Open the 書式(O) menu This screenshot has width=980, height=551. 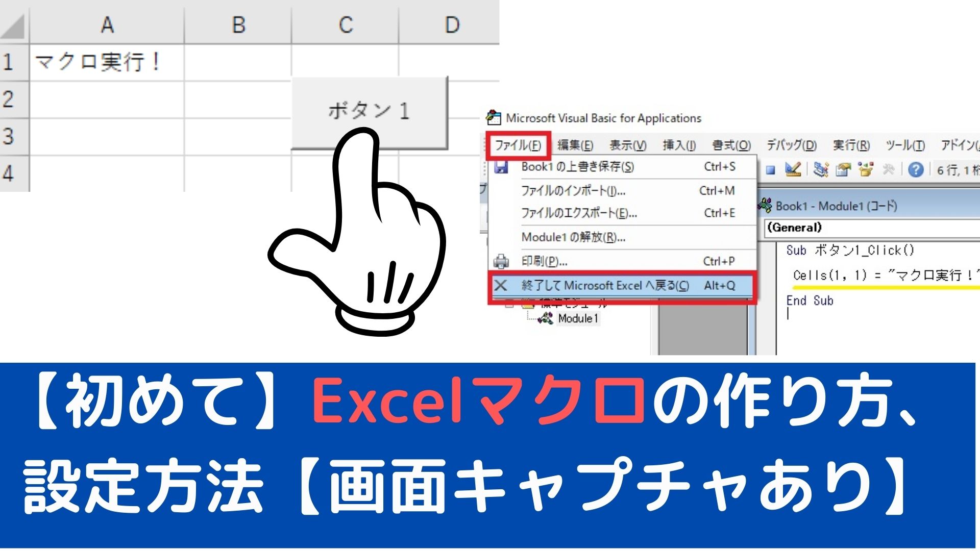[731, 145]
